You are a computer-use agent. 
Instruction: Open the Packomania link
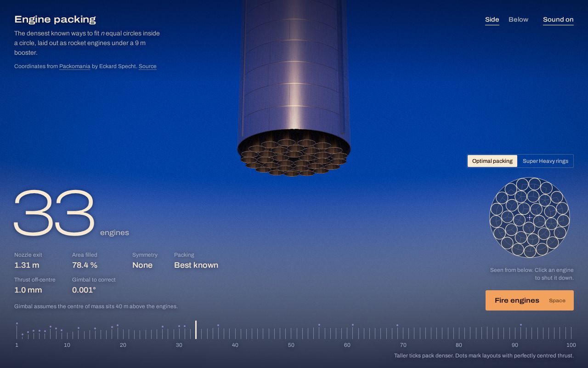tap(74, 66)
